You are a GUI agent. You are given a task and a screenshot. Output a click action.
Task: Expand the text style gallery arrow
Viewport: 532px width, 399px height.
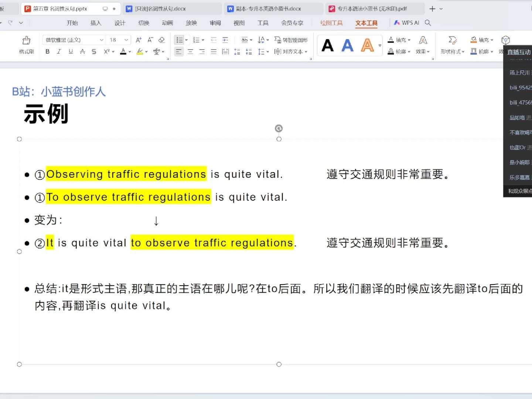point(380,45)
